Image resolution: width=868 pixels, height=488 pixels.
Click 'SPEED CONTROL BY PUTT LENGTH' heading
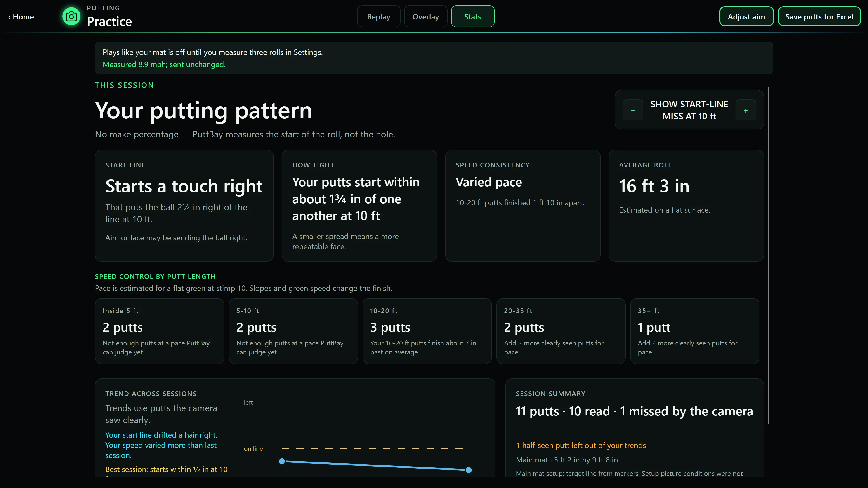155,276
